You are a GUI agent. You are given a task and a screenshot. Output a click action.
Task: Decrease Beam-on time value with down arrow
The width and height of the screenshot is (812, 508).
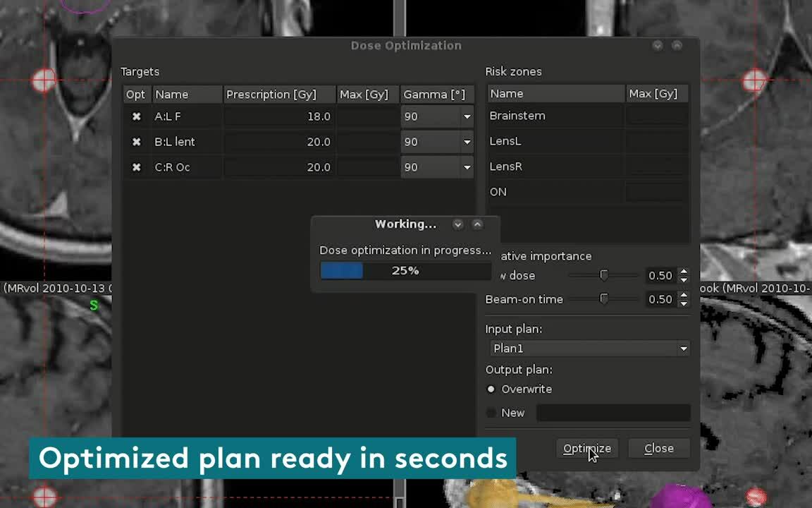684,304
